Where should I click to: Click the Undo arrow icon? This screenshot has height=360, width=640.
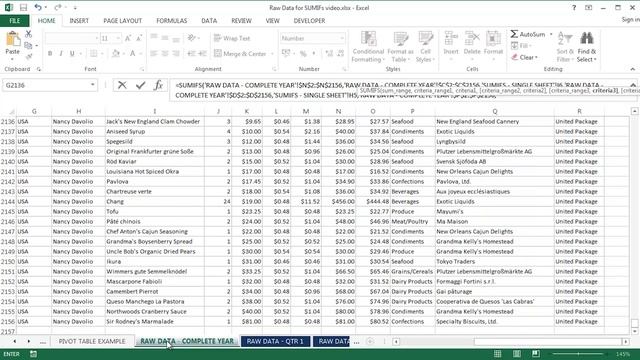coord(38,7)
